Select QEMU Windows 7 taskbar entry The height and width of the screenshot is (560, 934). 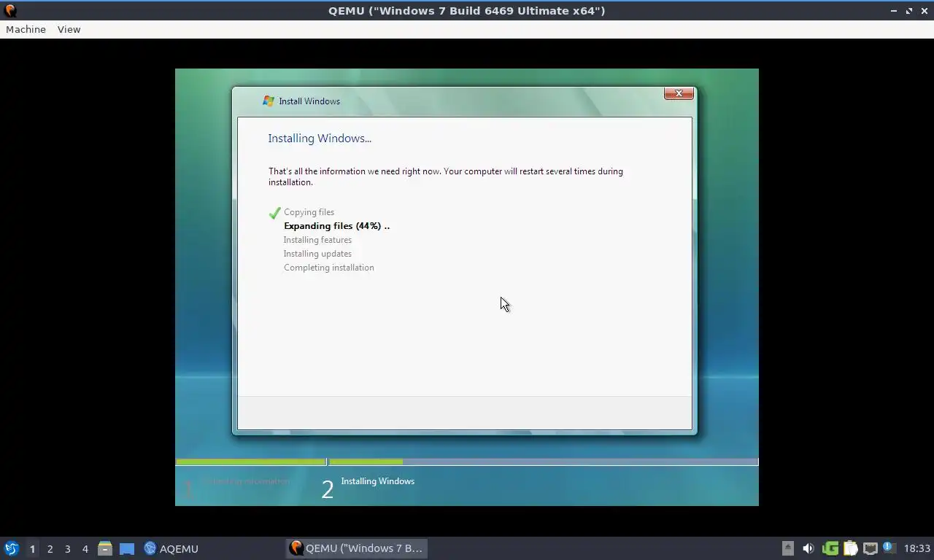point(356,548)
